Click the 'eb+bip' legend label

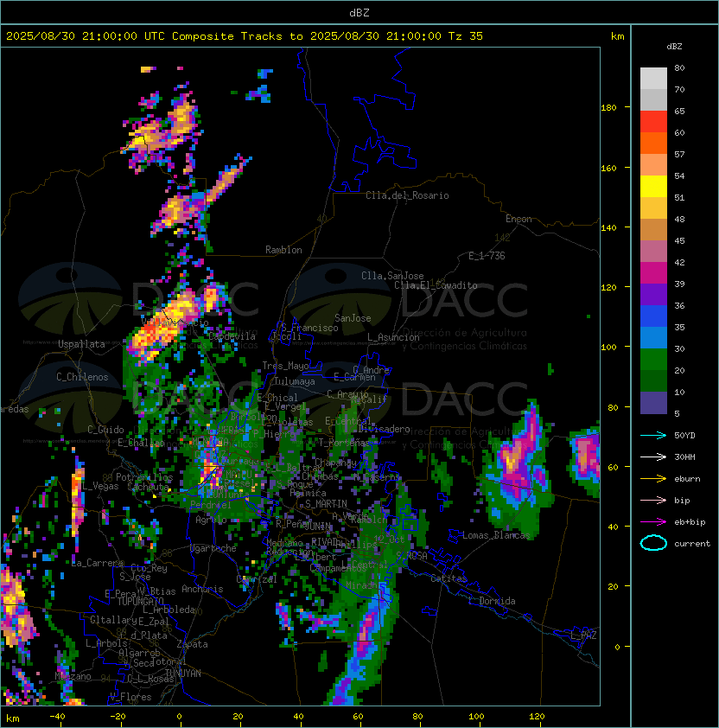tap(690, 522)
